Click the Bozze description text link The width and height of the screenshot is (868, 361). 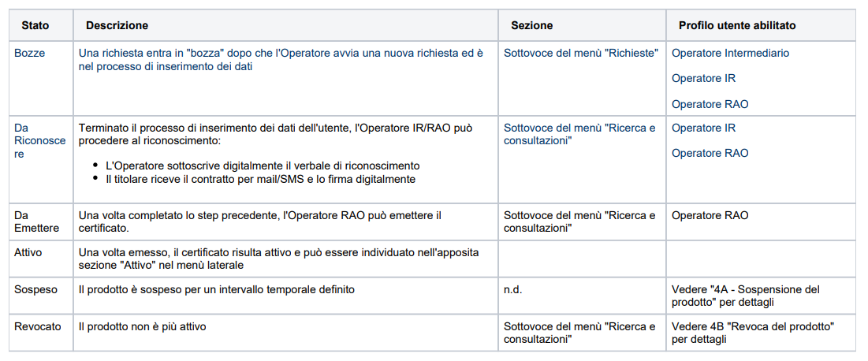[281, 60]
